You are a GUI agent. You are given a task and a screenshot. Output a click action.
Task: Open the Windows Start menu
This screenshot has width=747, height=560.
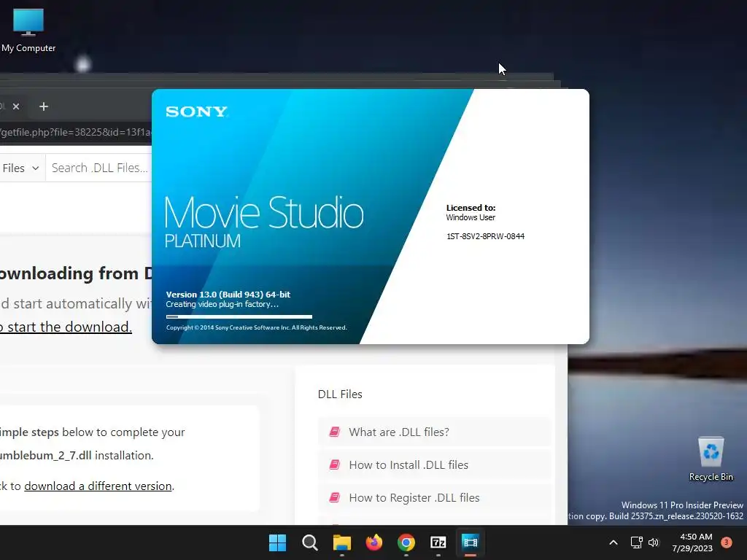point(277,542)
